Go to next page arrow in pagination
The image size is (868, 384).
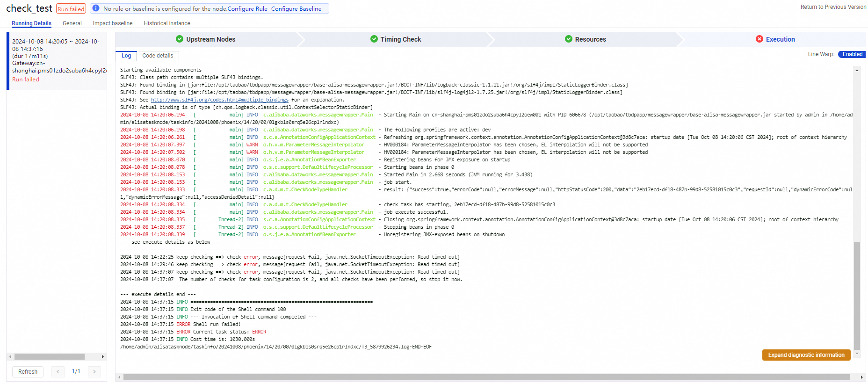[x=94, y=372]
